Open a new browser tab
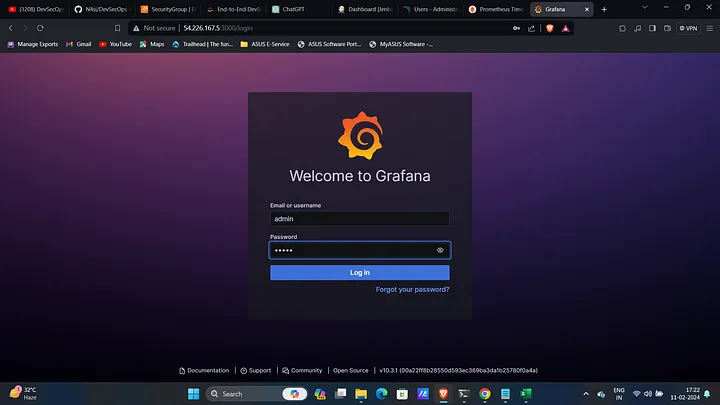The image size is (720, 405). (x=604, y=9)
